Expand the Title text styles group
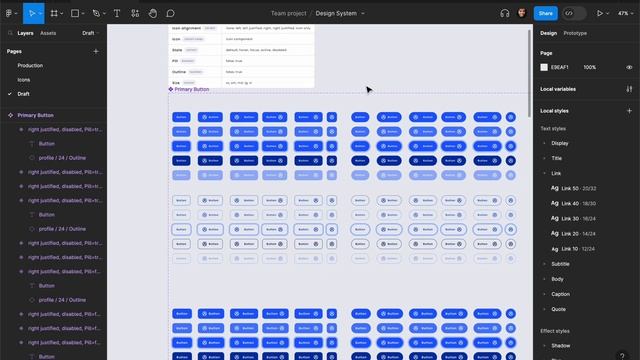The image size is (640, 360). click(x=544, y=158)
